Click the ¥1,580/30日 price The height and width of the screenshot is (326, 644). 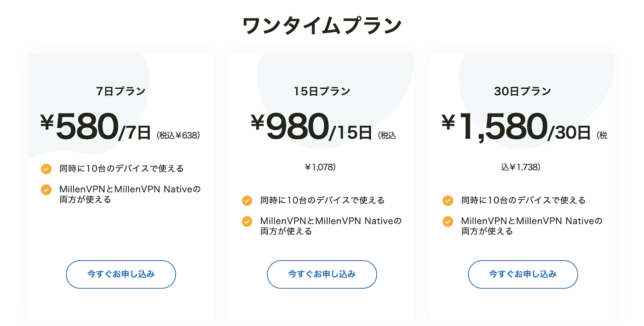click(516, 126)
